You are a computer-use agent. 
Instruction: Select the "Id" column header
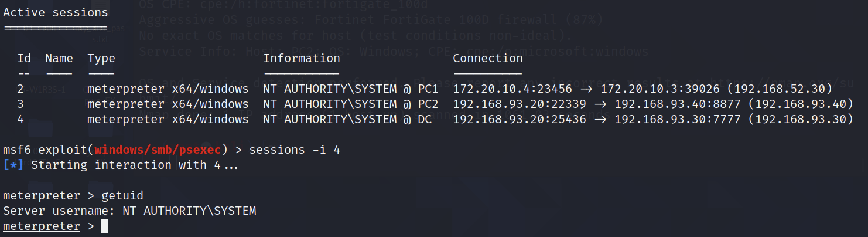(24, 58)
